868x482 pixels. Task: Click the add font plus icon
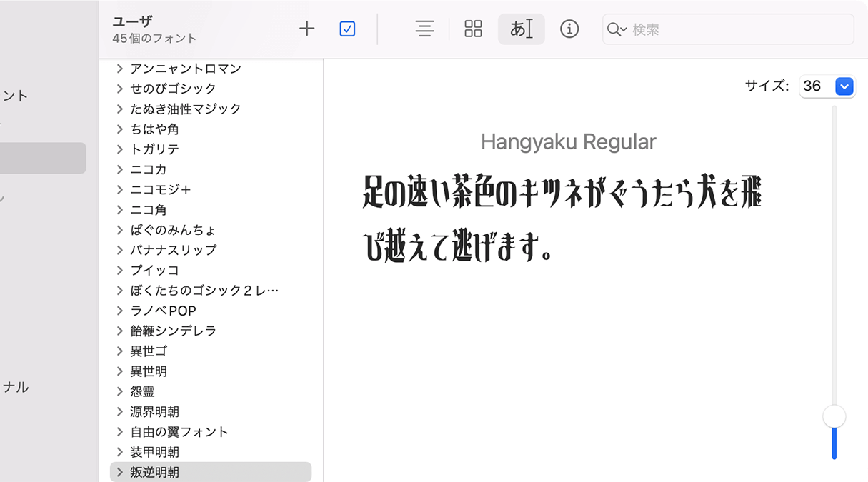(306, 29)
